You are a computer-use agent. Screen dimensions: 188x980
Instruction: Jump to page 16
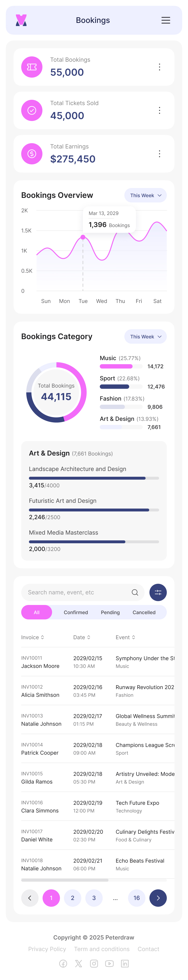(137, 898)
